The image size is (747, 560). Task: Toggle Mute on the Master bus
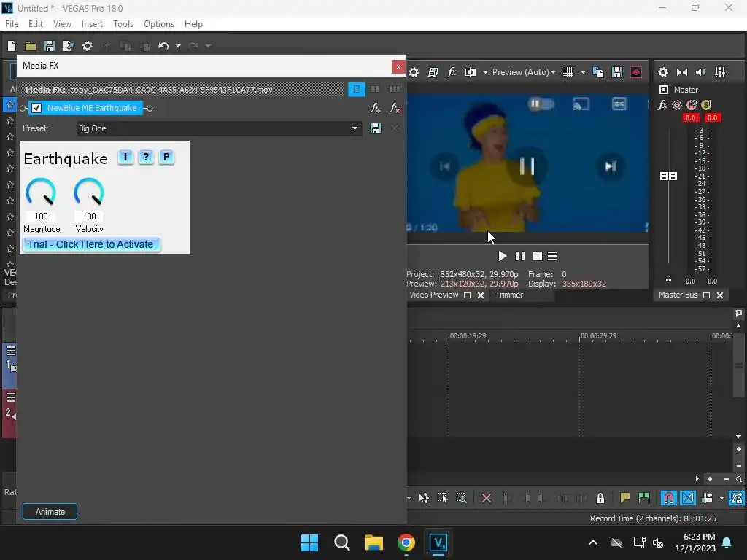tap(692, 105)
